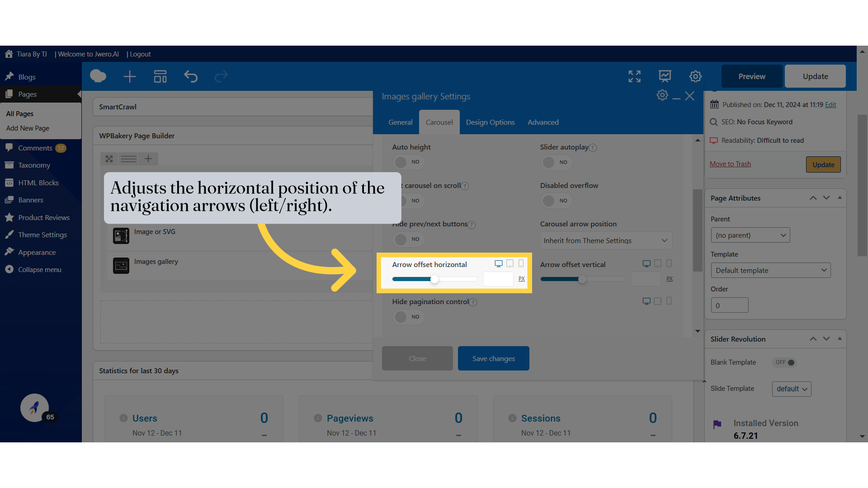Click the Images gallery element thumbnail
Screen dimensions: 868x488
coord(121,266)
